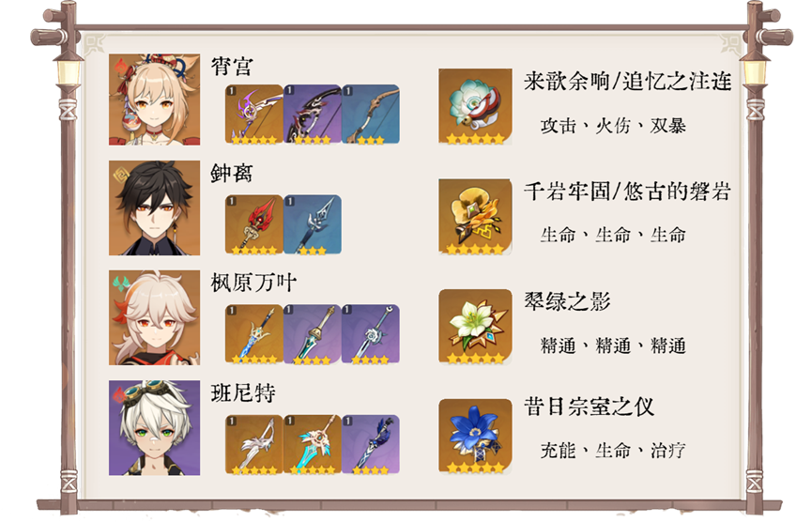The width and height of the screenshot is (812, 522).
Task: Select Bennett's character portrait
Action: (154, 428)
